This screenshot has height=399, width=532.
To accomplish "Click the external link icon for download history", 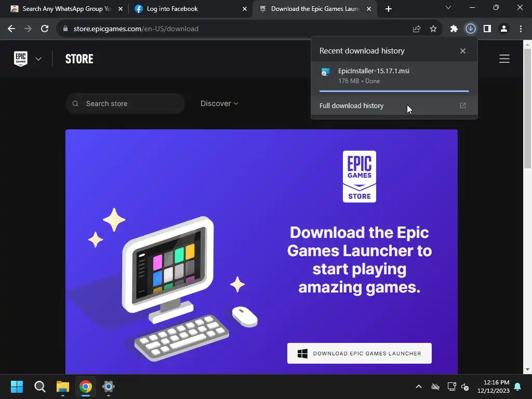I will pos(463,105).
